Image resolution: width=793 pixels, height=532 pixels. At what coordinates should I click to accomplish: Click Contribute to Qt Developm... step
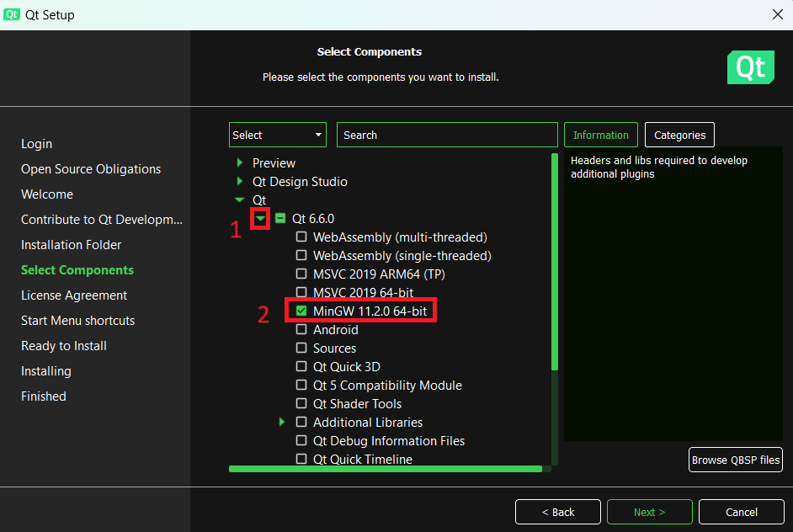pos(102,220)
